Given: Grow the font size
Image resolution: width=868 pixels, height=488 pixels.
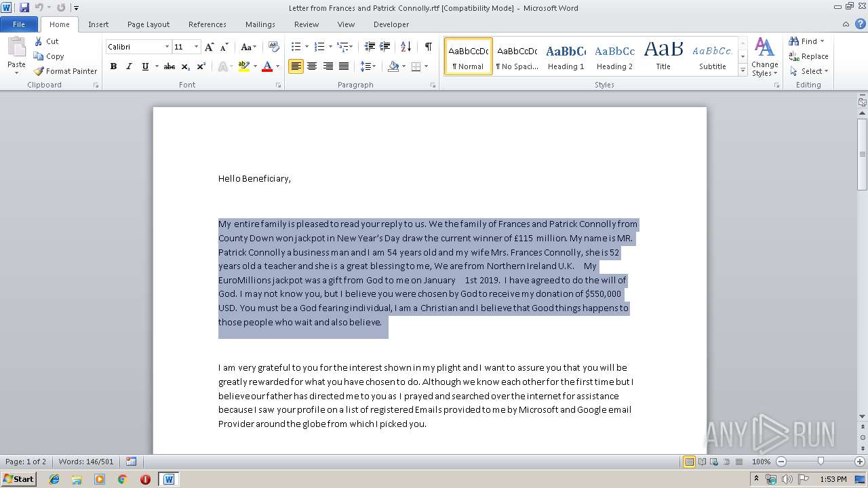Looking at the screenshot, I should click(210, 47).
